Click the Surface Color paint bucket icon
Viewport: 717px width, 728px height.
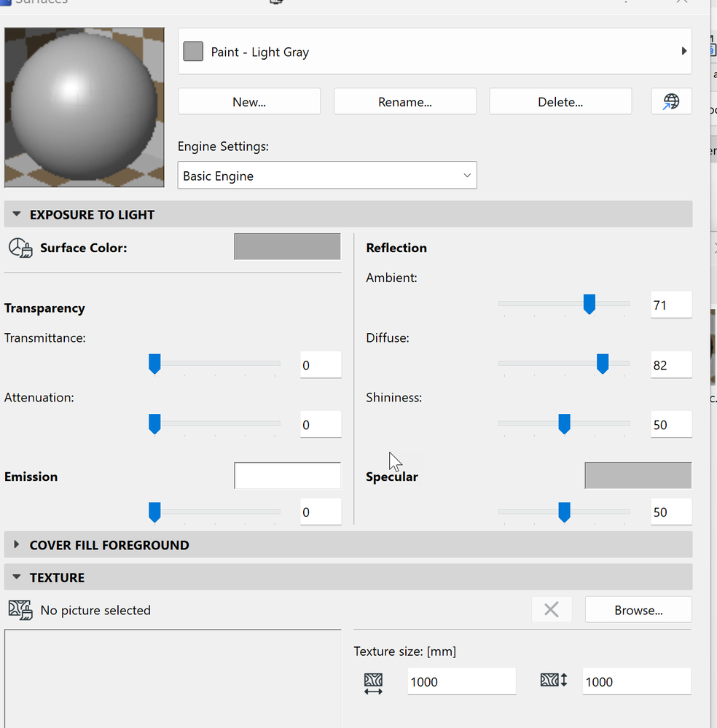20,248
